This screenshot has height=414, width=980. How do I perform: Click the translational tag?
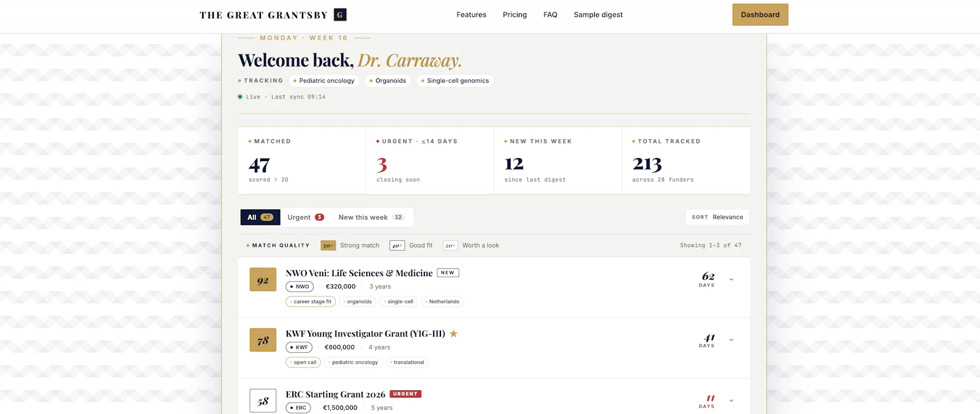(407, 362)
